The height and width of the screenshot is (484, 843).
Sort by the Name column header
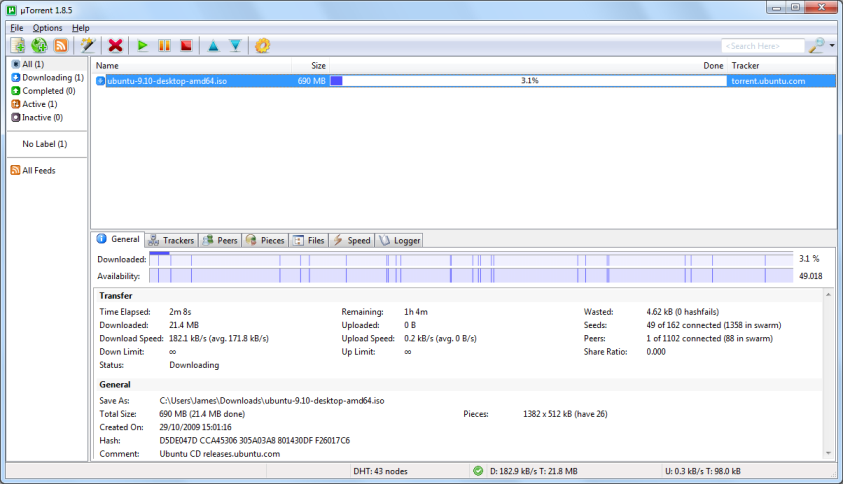(191, 66)
